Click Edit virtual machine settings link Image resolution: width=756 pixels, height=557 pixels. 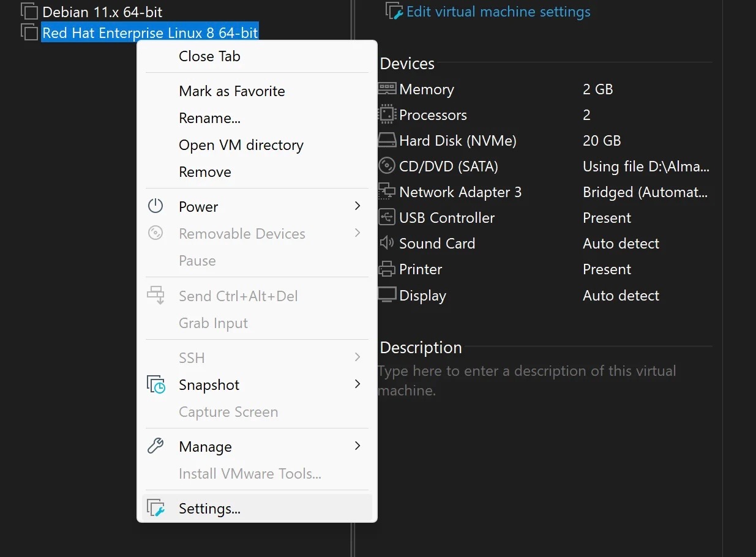498,12
